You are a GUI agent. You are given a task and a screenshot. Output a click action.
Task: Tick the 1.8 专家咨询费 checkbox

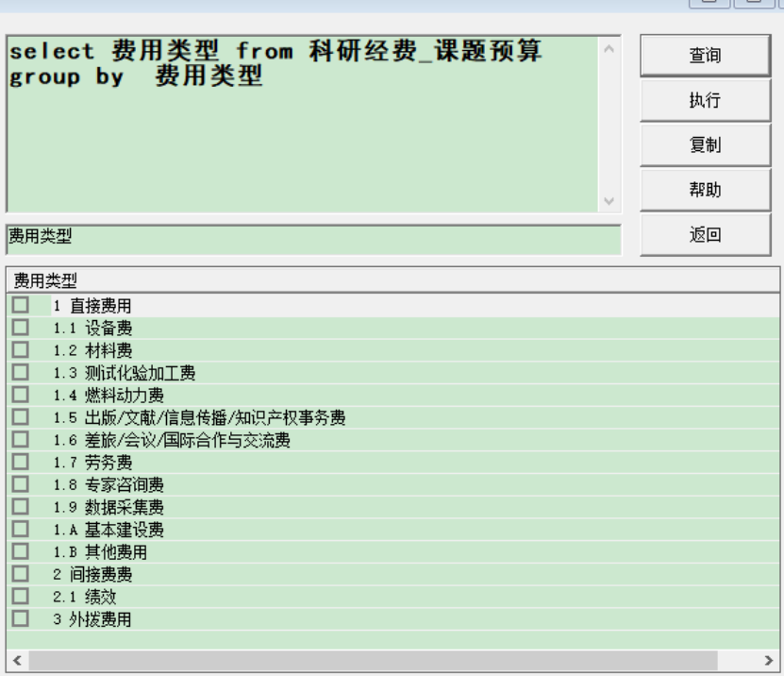21,484
